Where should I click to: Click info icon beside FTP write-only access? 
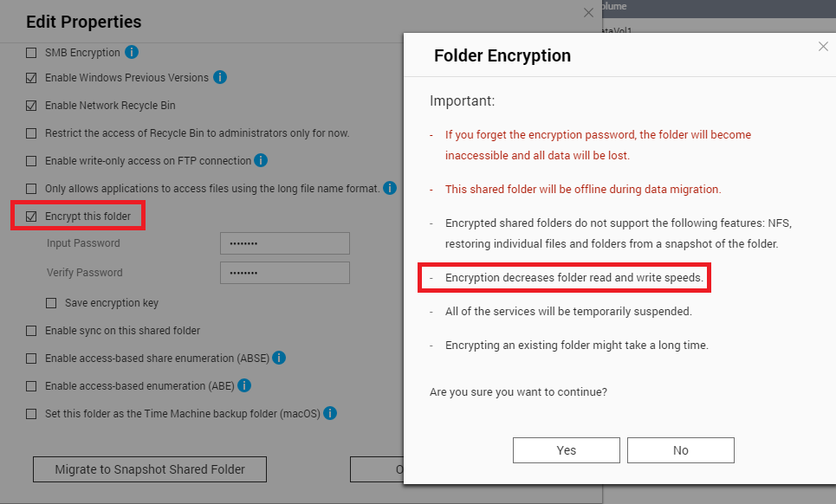pyautogui.click(x=261, y=160)
